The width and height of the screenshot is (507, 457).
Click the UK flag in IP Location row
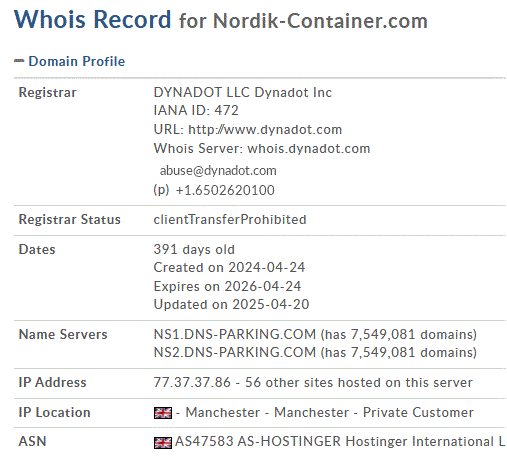(x=163, y=413)
